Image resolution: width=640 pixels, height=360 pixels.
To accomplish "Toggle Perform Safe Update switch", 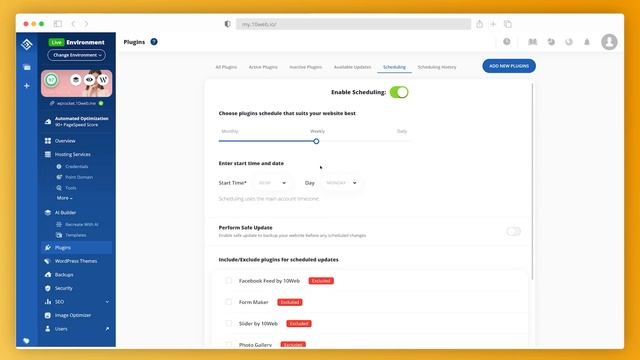I will coord(513,231).
